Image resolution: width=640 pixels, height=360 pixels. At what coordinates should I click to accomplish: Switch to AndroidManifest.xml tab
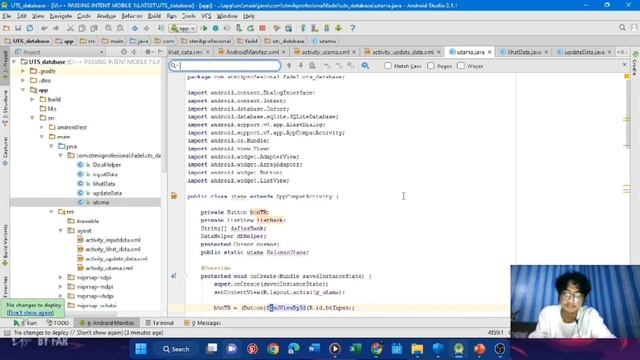(253, 52)
